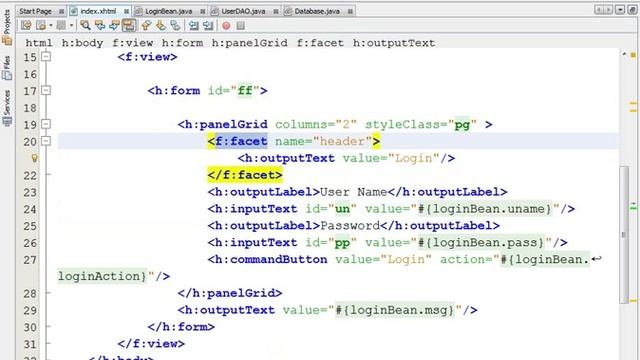Click the h:commandButton tag name
The height and width of the screenshot is (360, 640).
coord(271,260)
